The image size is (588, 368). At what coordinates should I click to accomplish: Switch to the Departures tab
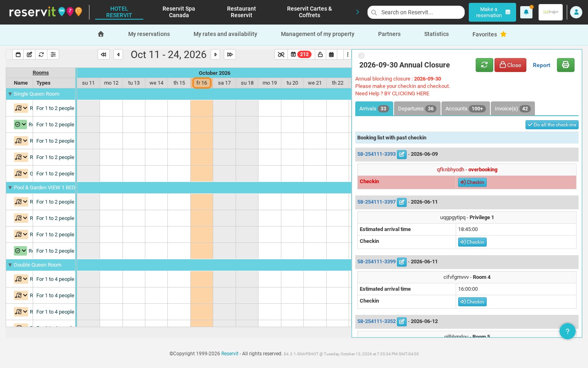pos(417,109)
